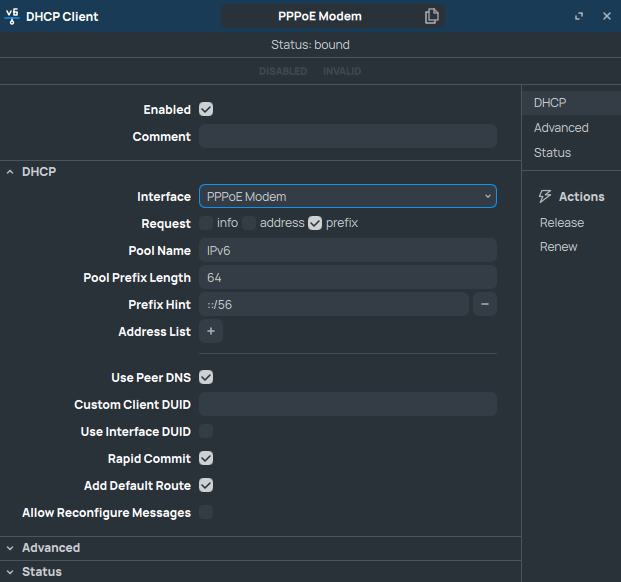Screen dimensions: 621x582
Task: Click the expand window icon
Action: coord(579,16)
